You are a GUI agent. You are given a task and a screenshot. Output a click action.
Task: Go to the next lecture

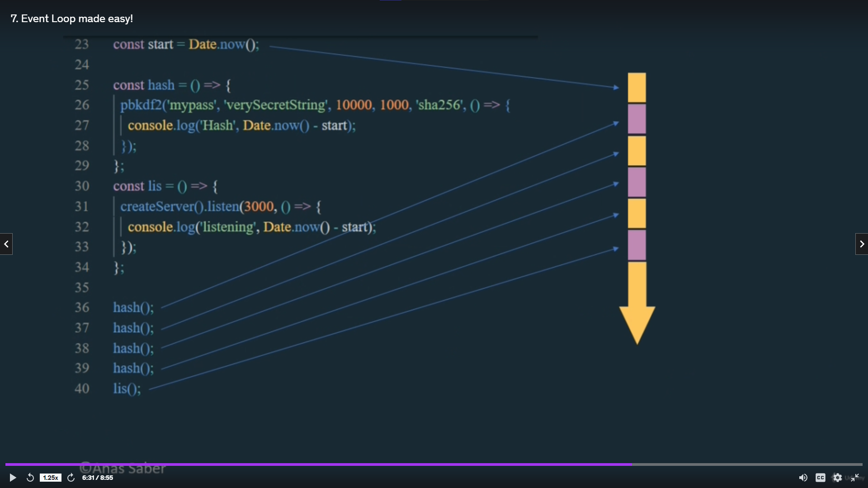point(862,244)
